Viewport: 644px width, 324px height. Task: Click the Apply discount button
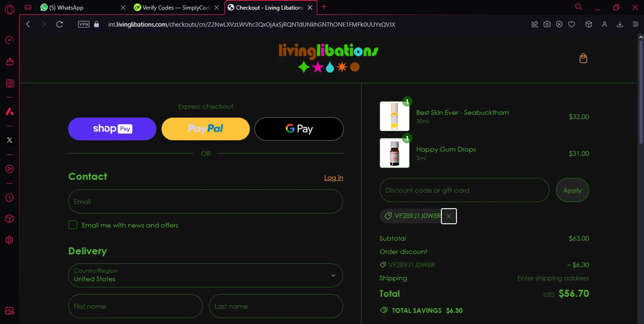(572, 190)
